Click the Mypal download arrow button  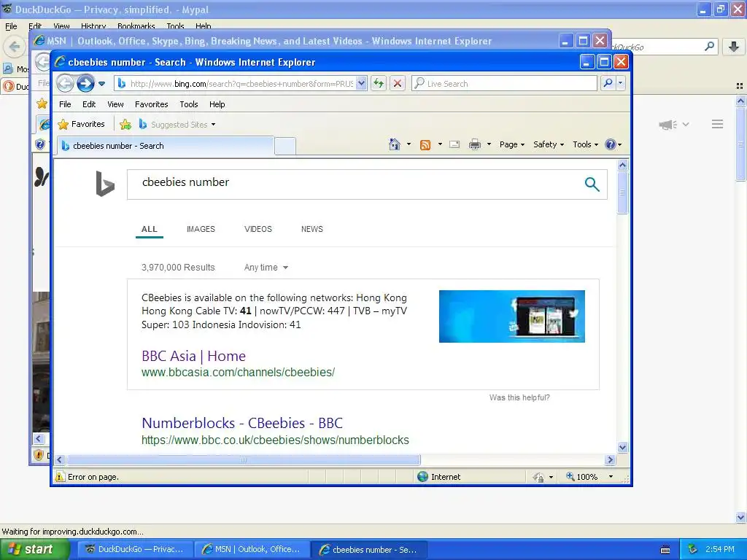pos(734,47)
